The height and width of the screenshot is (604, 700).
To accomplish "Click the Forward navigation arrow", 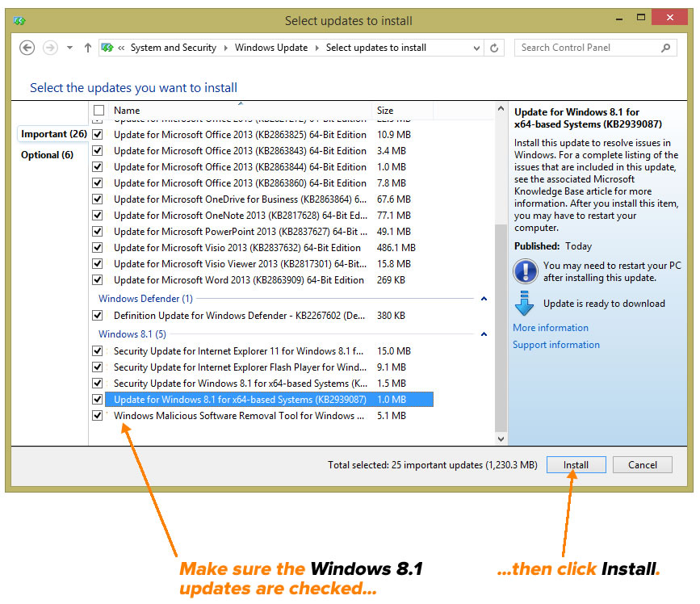I will (x=50, y=48).
